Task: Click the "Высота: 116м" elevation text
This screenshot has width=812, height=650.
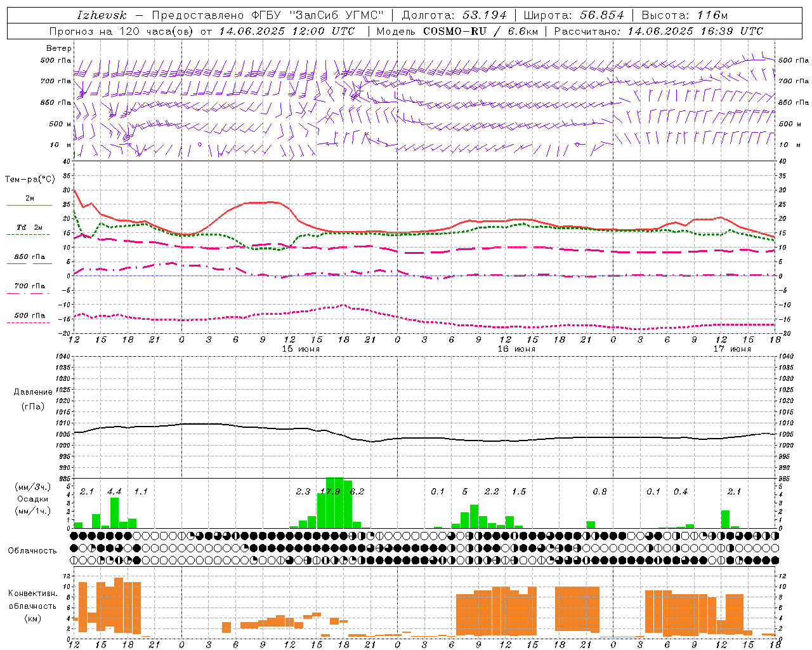Action: [684, 15]
